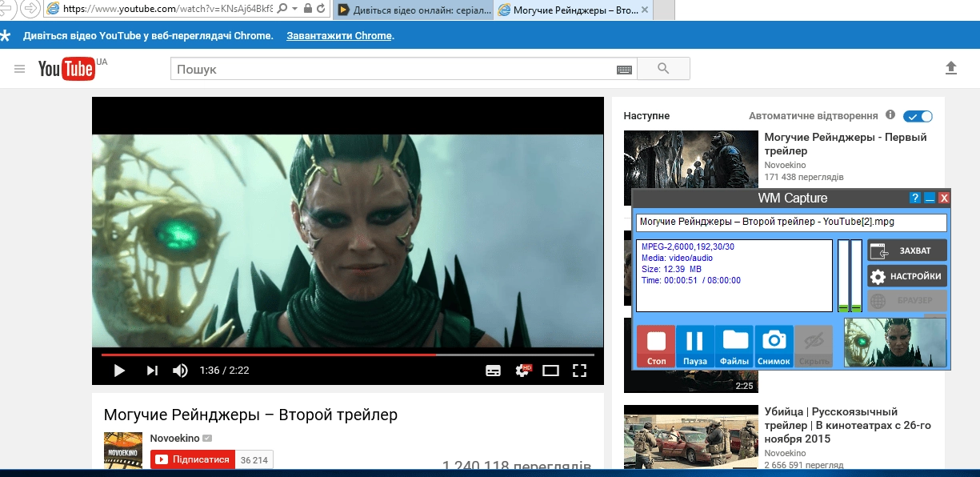Click the left audio level meter

click(x=843, y=275)
